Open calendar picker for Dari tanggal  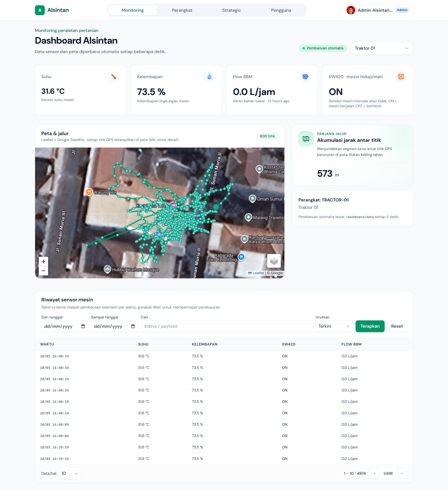click(83, 326)
